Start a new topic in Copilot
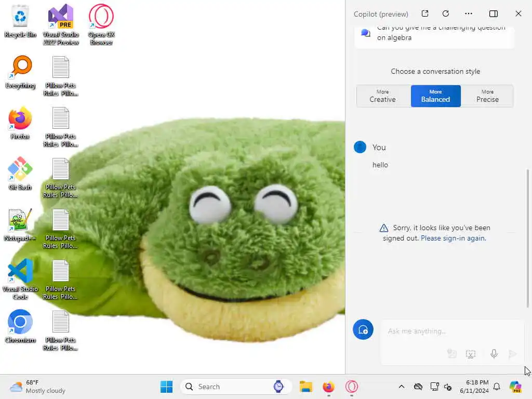532x399 pixels. [x=363, y=329]
